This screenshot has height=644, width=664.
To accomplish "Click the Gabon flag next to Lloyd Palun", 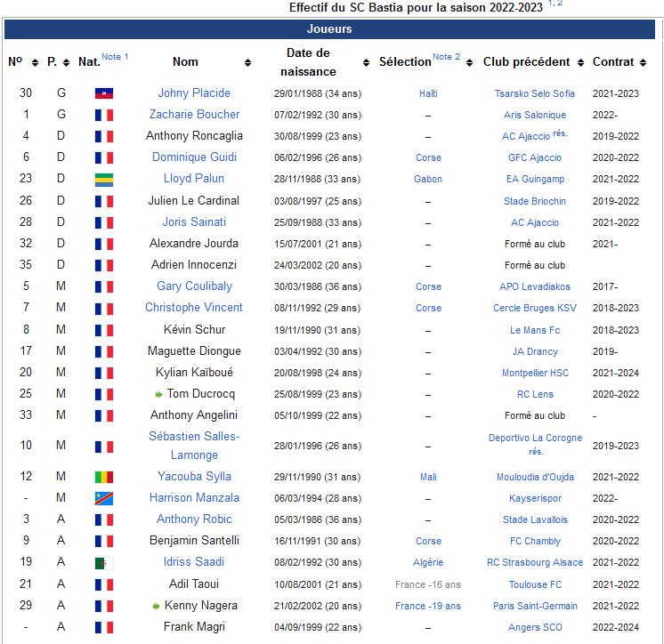I will click(104, 180).
